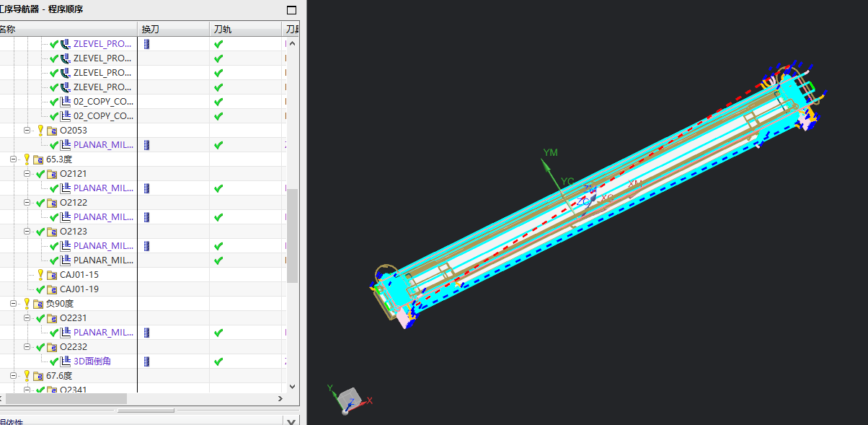Click the yellow bulb status icon beside O2053

(x=40, y=131)
